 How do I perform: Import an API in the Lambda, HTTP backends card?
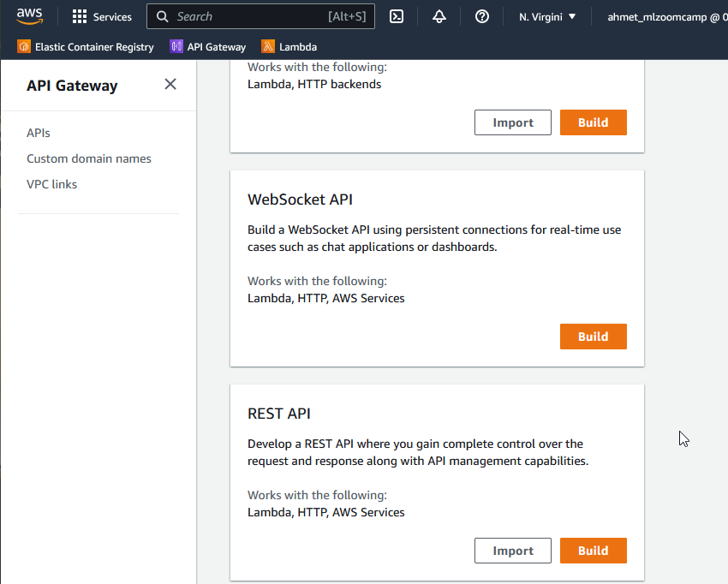click(x=512, y=122)
